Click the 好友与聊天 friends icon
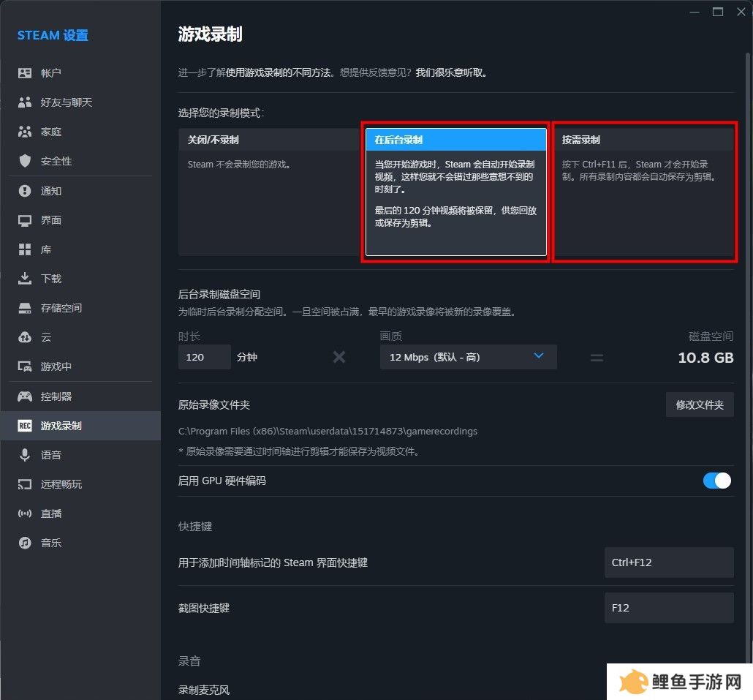The height and width of the screenshot is (700, 753). tap(25, 102)
